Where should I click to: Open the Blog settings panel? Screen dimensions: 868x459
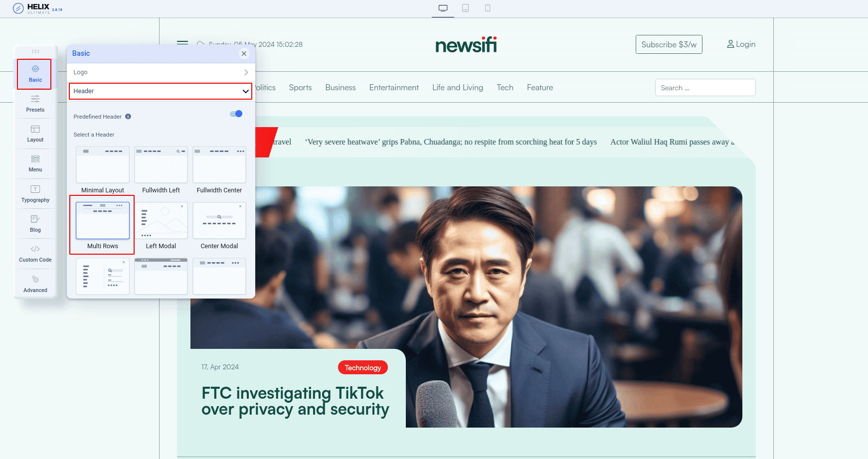(35, 223)
